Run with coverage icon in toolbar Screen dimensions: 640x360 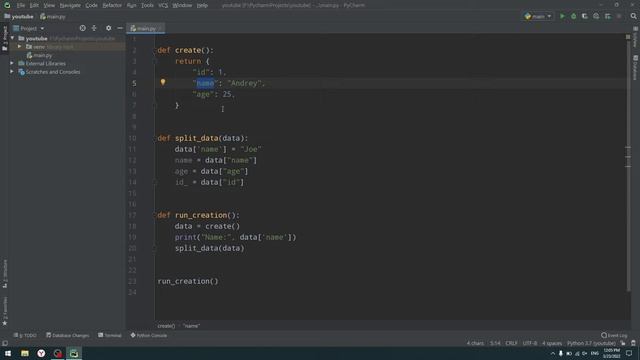coord(584,16)
